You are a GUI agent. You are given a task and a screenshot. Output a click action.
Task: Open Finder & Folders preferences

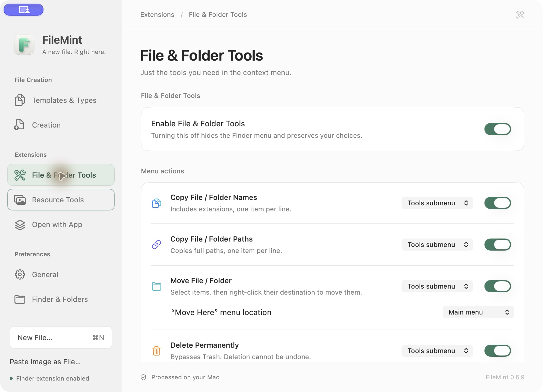coord(61,299)
